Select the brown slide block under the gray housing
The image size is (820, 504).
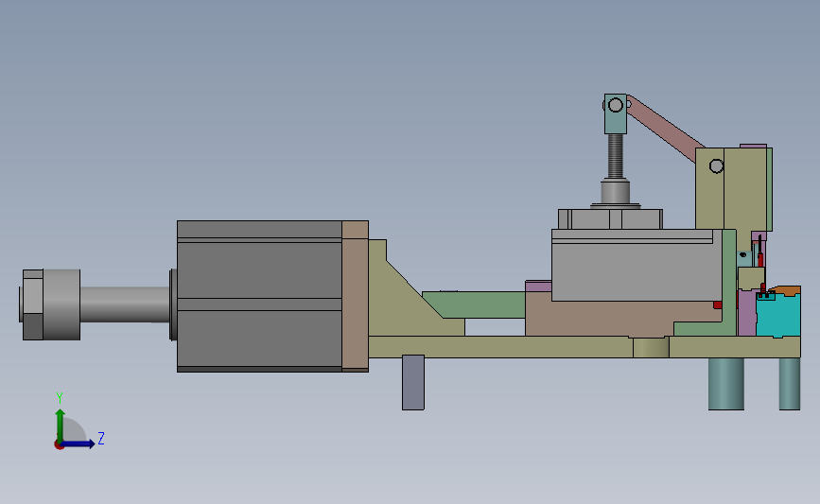point(602,319)
